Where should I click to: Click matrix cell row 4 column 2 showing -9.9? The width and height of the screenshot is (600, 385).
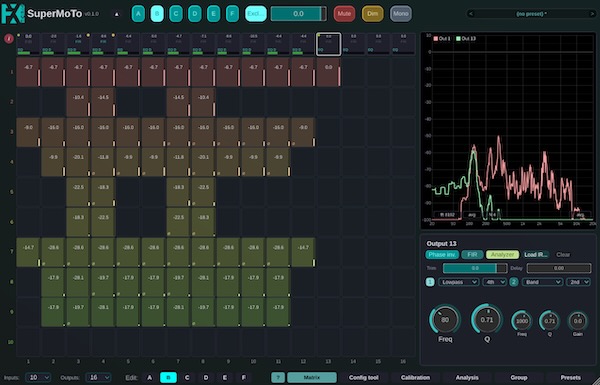coord(53,162)
